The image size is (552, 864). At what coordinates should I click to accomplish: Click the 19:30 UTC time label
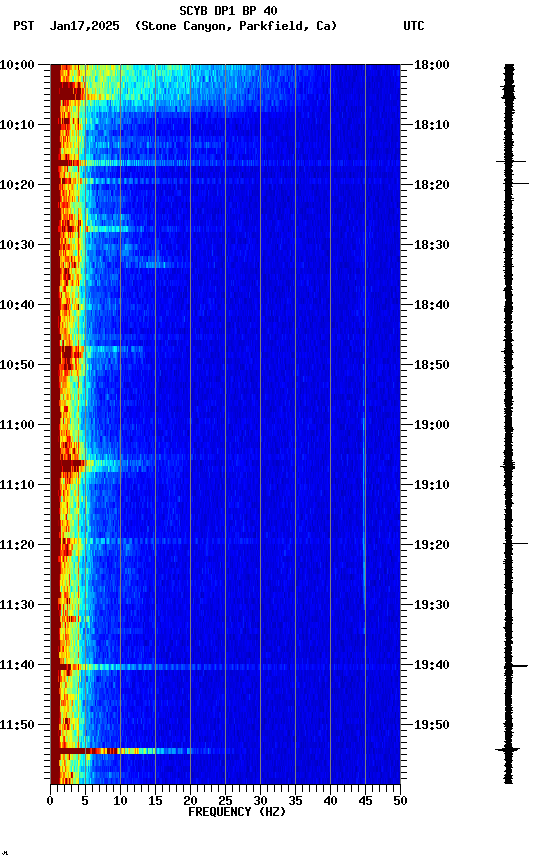tap(432, 605)
